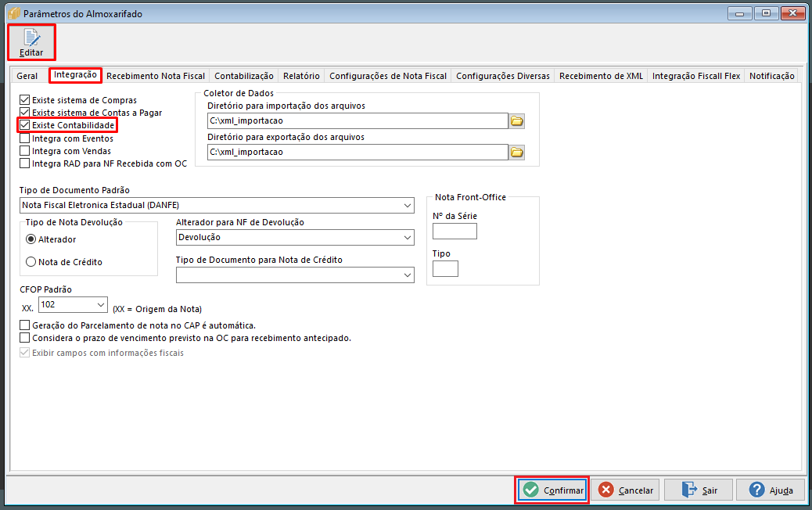This screenshot has height=510, width=812.
Task: Open Ajuda help button
Action: [771, 490]
